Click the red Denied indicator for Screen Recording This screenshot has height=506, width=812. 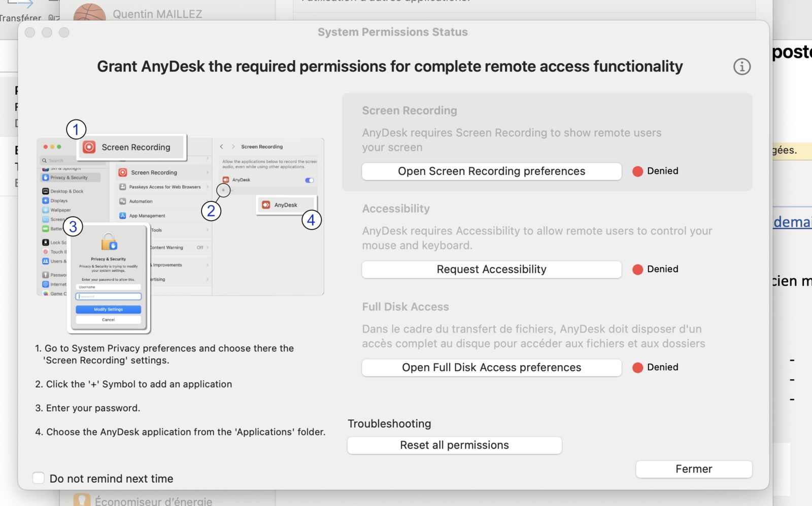(638, 171)
